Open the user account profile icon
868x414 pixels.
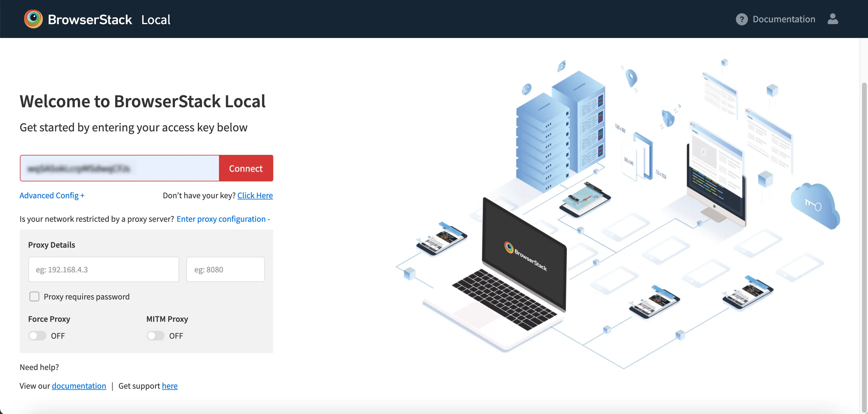[x=832, y=19]
